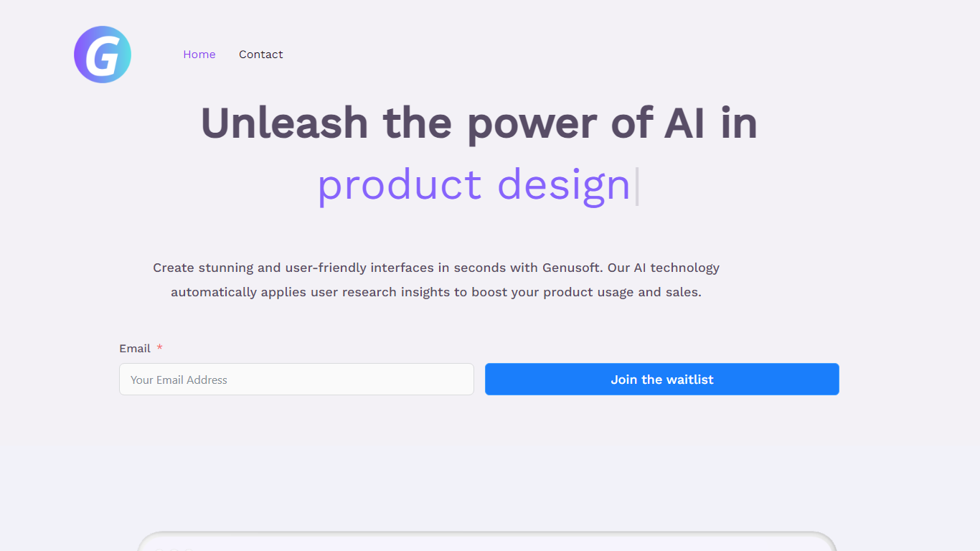Image resolution: width=980 pixels, height=551 pixels.
Task: Click the Email field label
Action: tap(135, 349)
